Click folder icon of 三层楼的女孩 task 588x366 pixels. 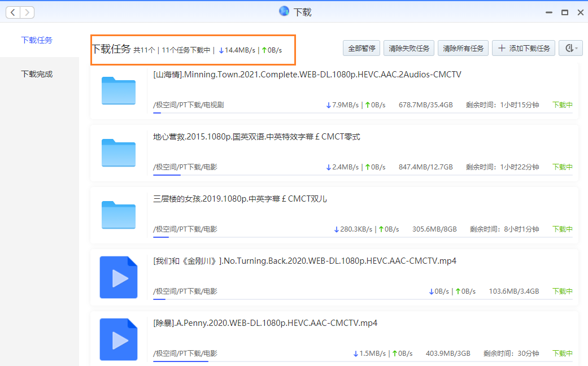point(118,215)
